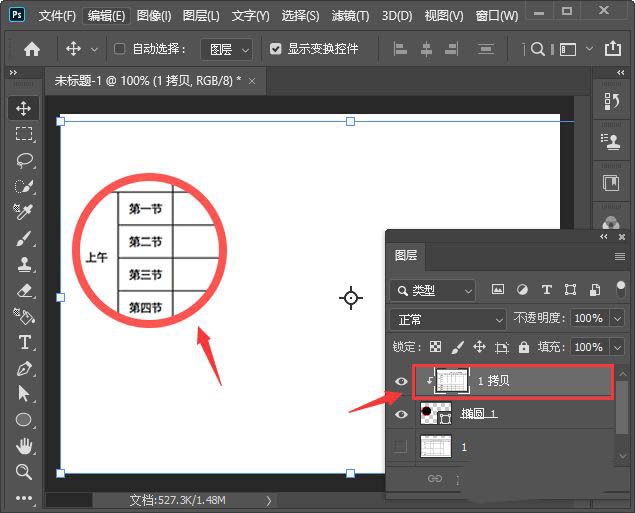Choose the Pen tool
Image resolution: width=635 pixels, height=513 pixels.
coord(24,368)
